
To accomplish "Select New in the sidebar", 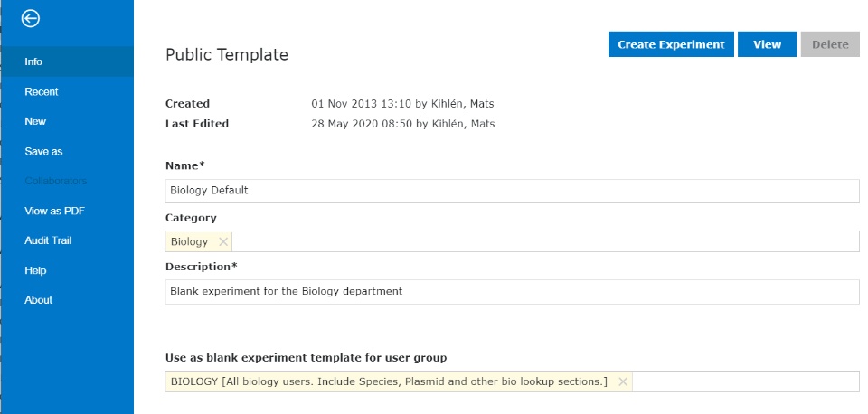I will pos(35,121).
